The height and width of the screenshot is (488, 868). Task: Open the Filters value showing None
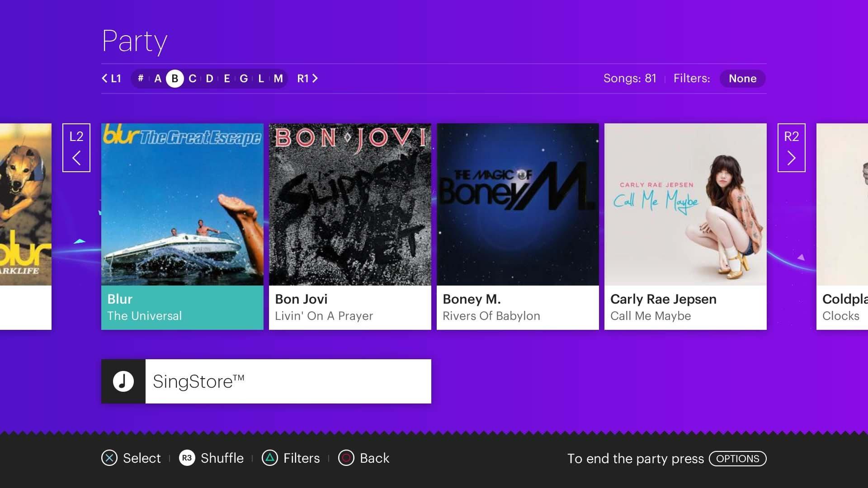[x=742, y=78]
